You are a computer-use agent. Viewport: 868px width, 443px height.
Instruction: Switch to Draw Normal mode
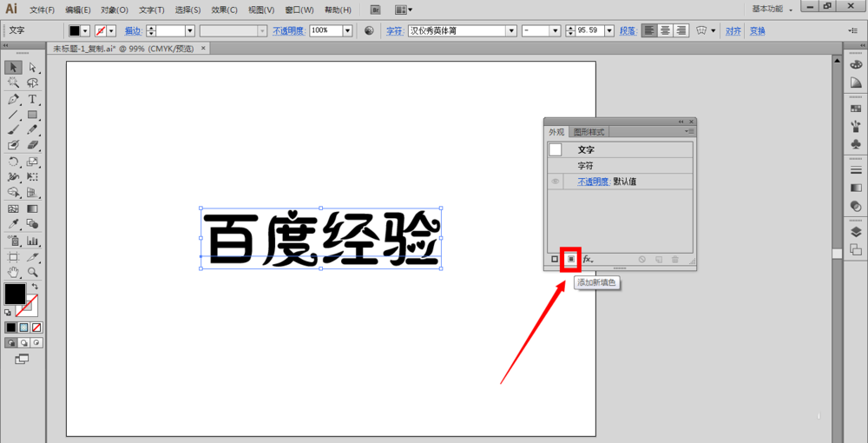tap(10, 343)
